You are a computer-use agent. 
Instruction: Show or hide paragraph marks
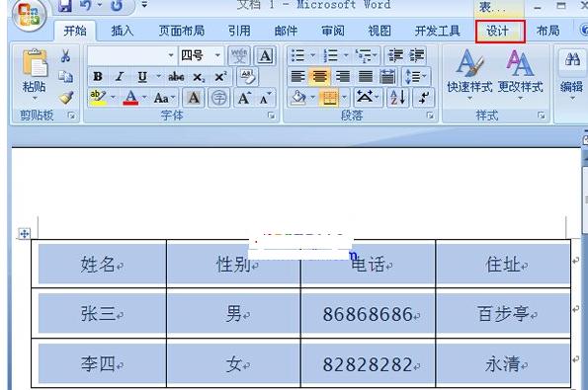(x=424, y=98)
